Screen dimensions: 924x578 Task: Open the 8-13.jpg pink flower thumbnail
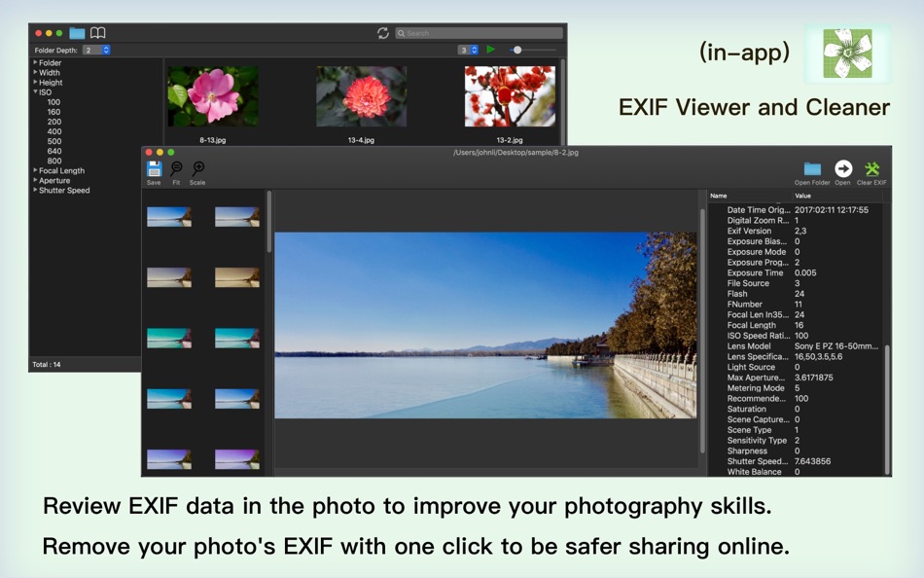[213, 96]
